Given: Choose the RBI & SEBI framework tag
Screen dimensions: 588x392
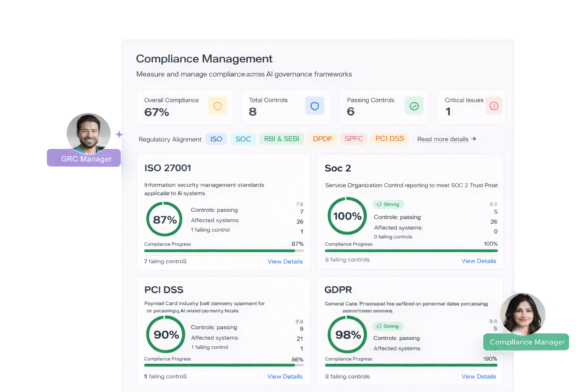Looking at the screenshot, I should click(x=281, y=139).
